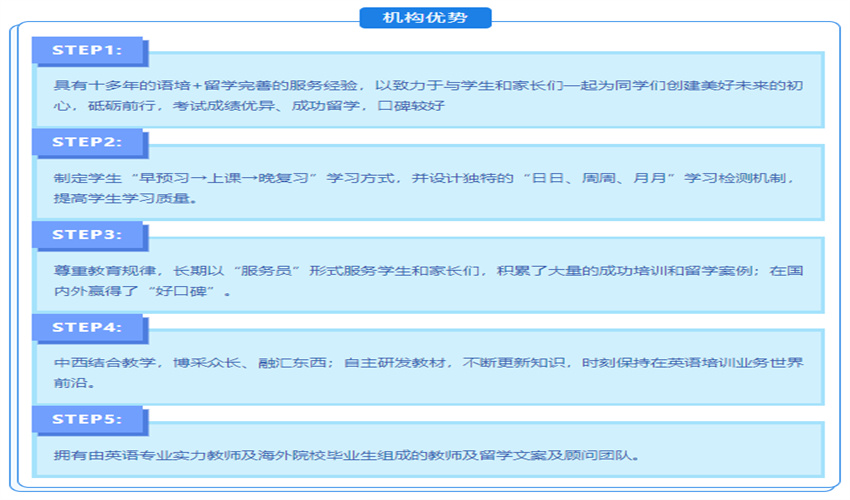Click the 机构优势 title badge
The width and height of the screenshot is (850, 500).
pyautogui.click(x=425, y=18)
